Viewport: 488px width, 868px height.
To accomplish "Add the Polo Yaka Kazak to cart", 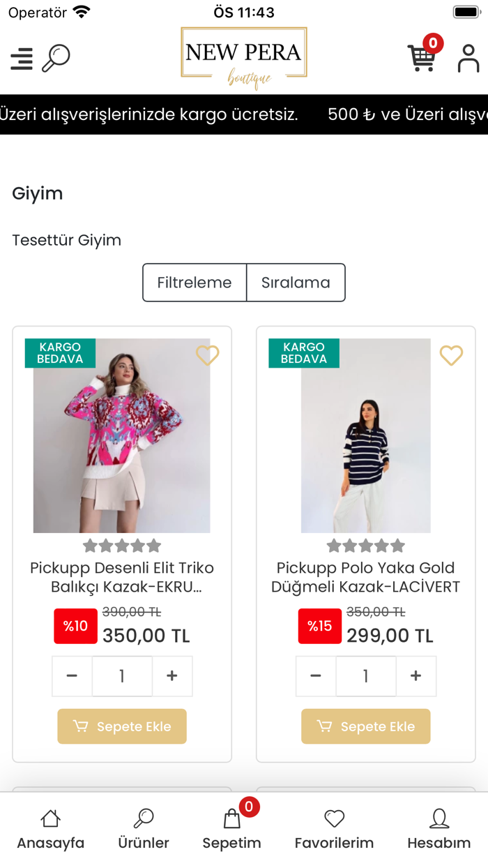I will point(366,726).
